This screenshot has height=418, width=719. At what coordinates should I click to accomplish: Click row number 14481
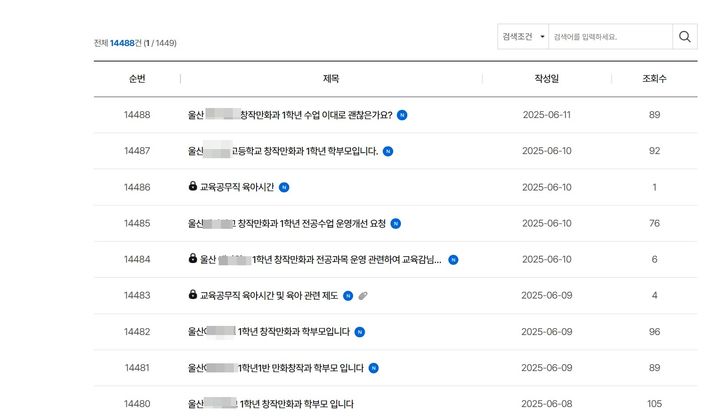[137, 368]
